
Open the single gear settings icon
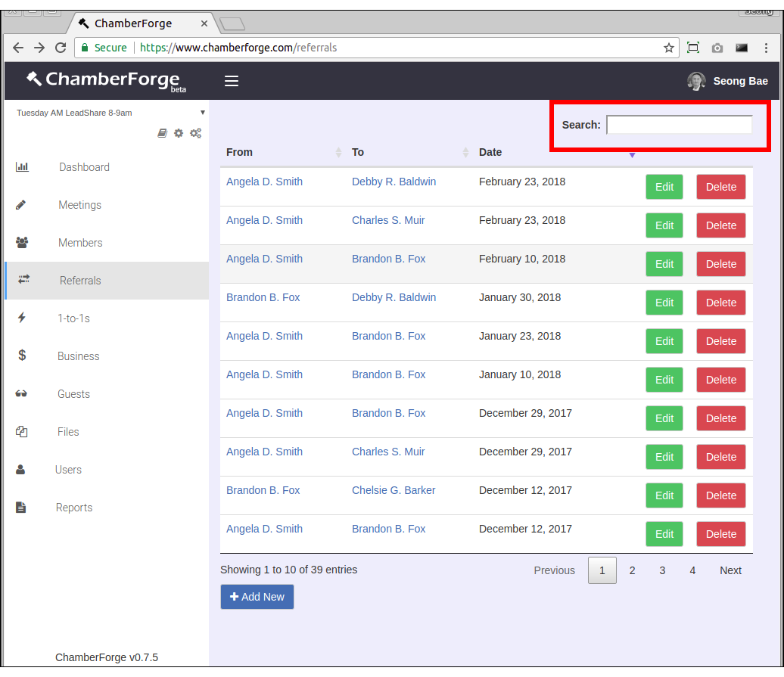pyautogui.click(x=179, y=133)
